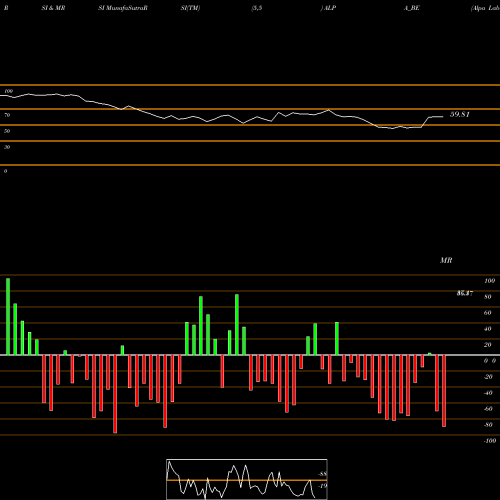Click the -88 value in the mini chart
500x500 pixels.
(322, 474)
